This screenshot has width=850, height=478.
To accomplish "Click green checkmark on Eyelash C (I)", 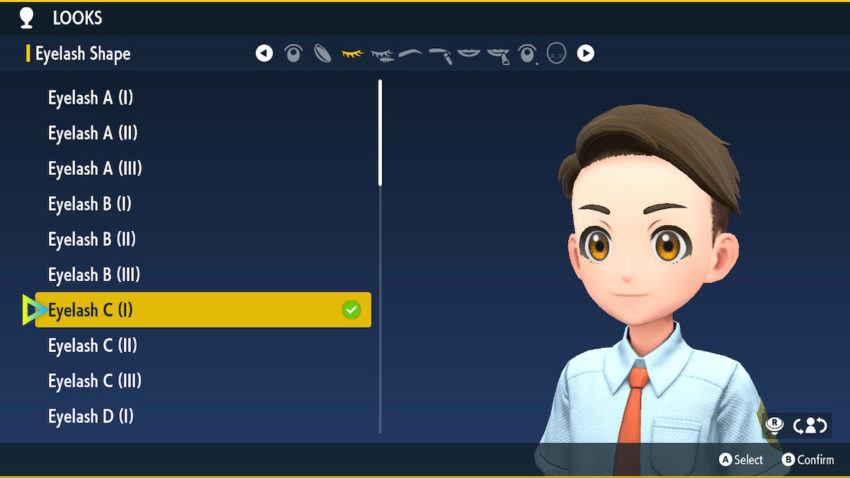I will pyautogui.click(x=351, y=310).
